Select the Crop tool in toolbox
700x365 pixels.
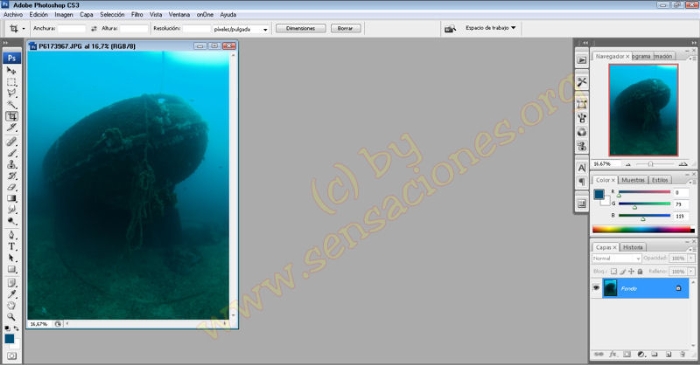[12, 116]
